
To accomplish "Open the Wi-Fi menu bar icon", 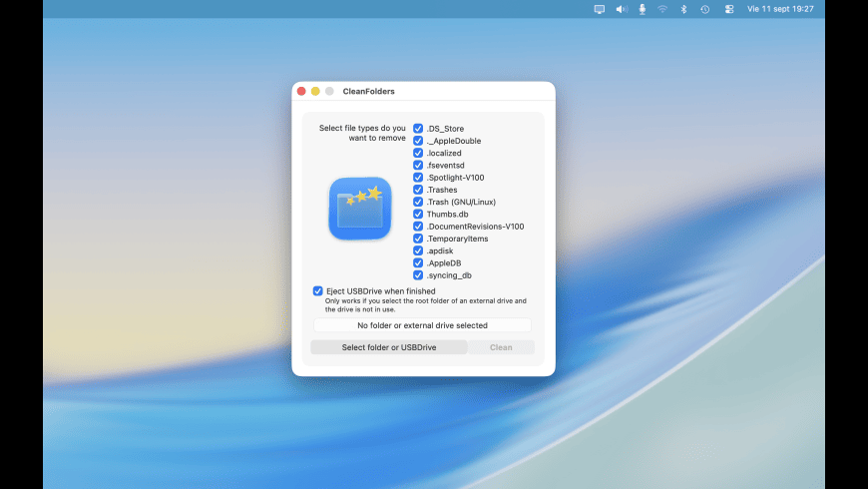I will tap(662, 9).
